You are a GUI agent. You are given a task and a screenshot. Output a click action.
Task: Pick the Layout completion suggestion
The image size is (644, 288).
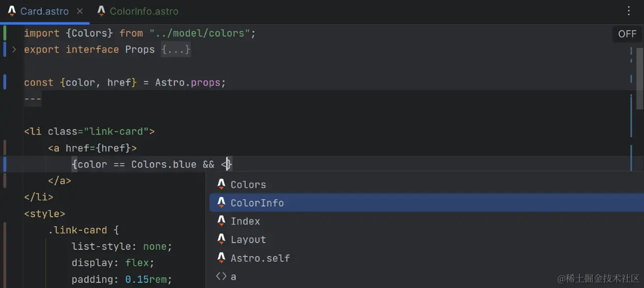click(x=248, y=239)
